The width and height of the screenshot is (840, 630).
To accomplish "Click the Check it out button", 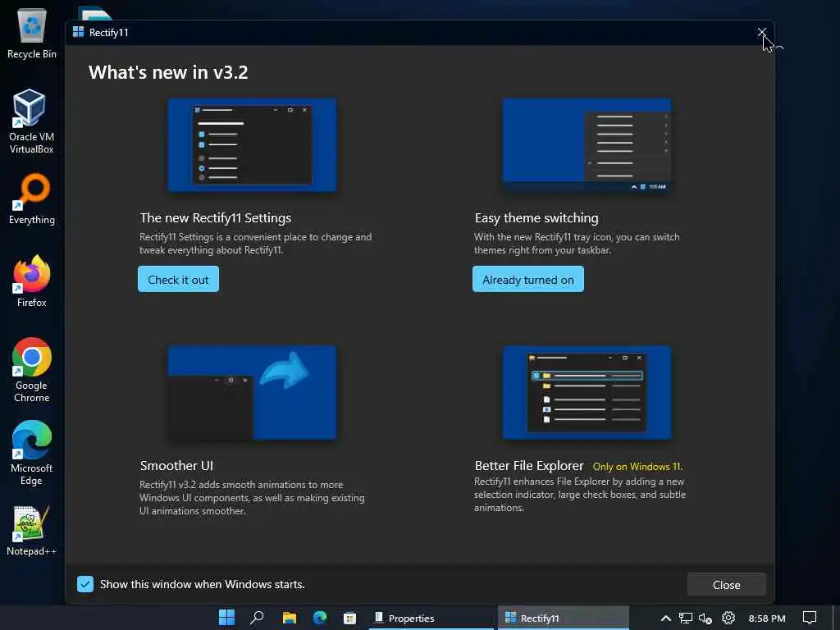I will click(x=178, y=279).
